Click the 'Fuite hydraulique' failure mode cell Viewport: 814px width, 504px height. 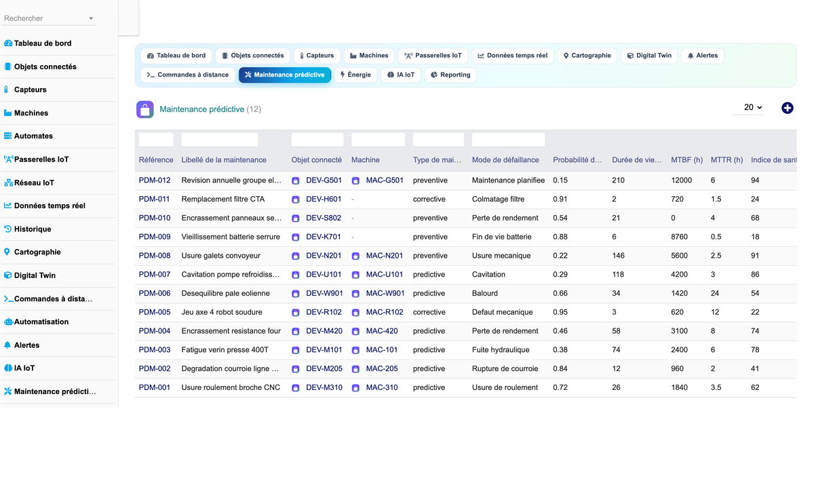point(501,350)
